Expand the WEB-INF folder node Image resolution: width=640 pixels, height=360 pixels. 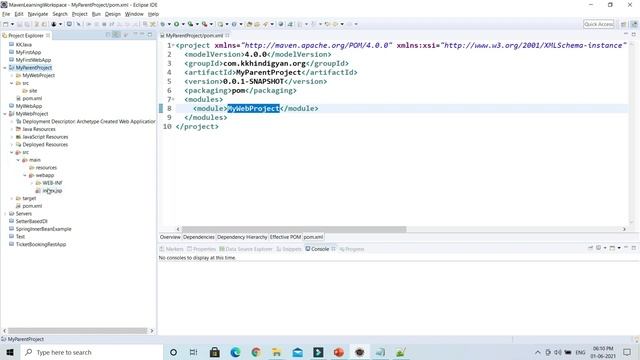point(31,183)
